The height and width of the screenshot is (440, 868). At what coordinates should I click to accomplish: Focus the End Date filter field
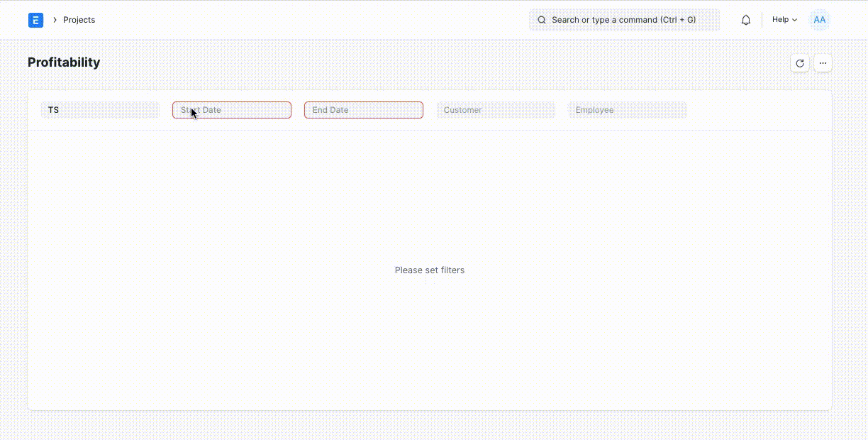(x=364, y=110)
